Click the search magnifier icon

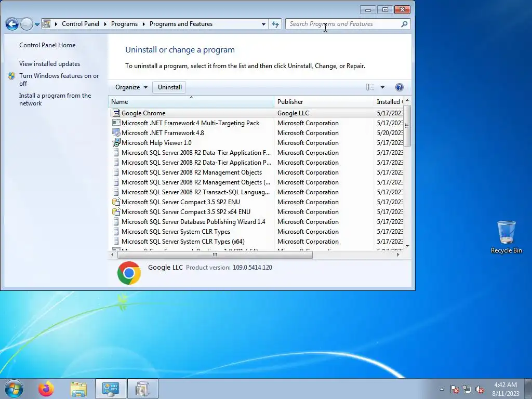[404, 24]
